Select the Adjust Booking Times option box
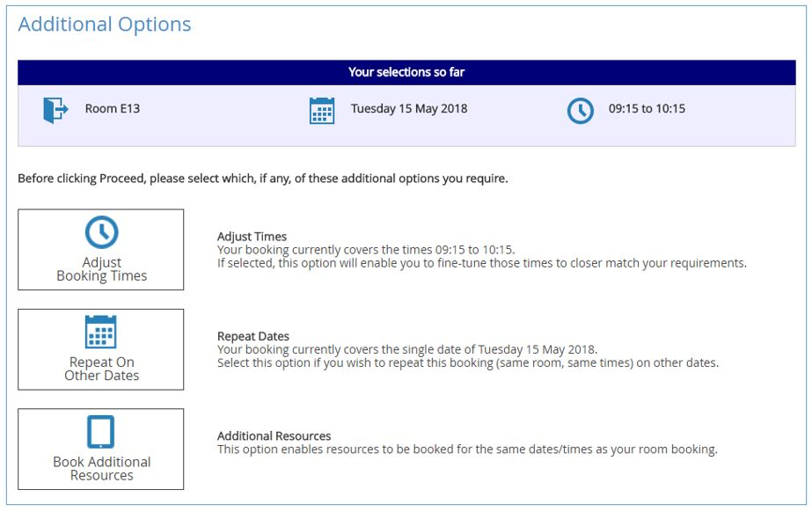The width and height of the screenshot is (812, 512). (x=101, y=250)
